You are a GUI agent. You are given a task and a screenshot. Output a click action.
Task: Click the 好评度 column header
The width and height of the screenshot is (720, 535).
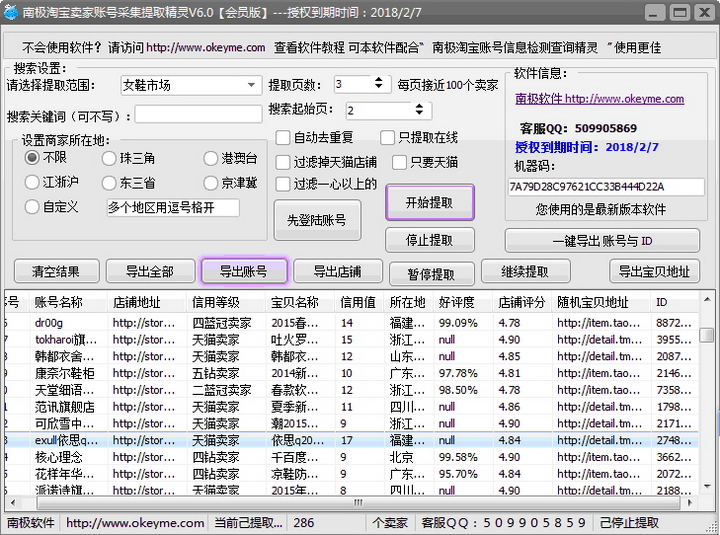[456, 302]
